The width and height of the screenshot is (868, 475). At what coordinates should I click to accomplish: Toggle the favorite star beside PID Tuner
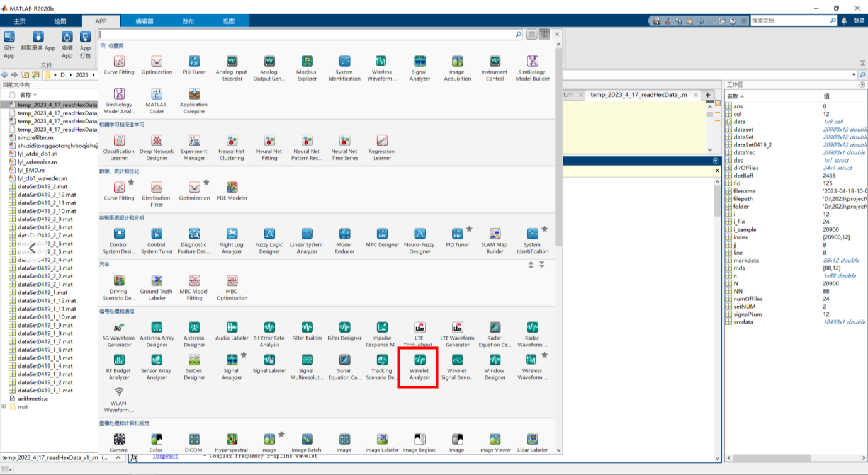469,229
